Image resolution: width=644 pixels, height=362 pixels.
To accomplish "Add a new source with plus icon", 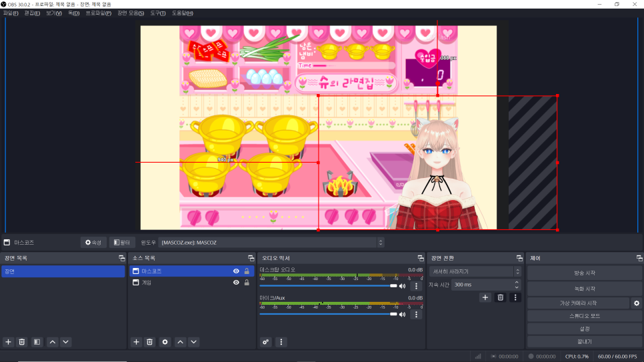I will [137, 342].
